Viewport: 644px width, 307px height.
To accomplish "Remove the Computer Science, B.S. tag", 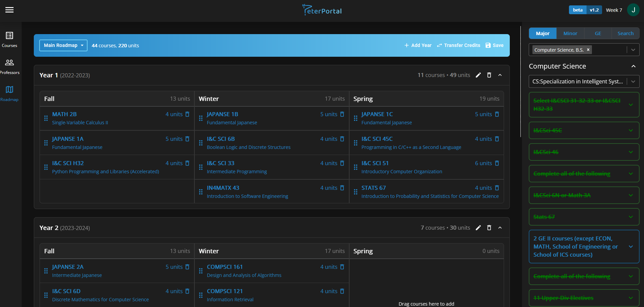I will [588, 50].
